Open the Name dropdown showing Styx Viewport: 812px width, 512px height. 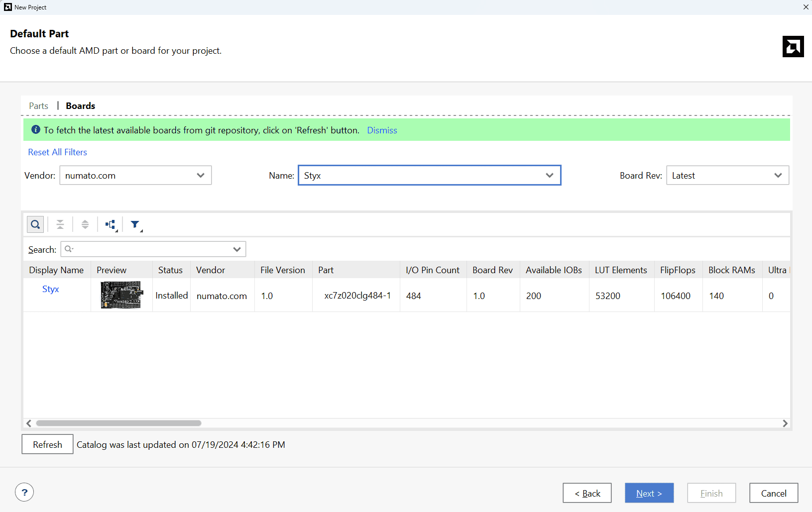click(x=429, y=175)
